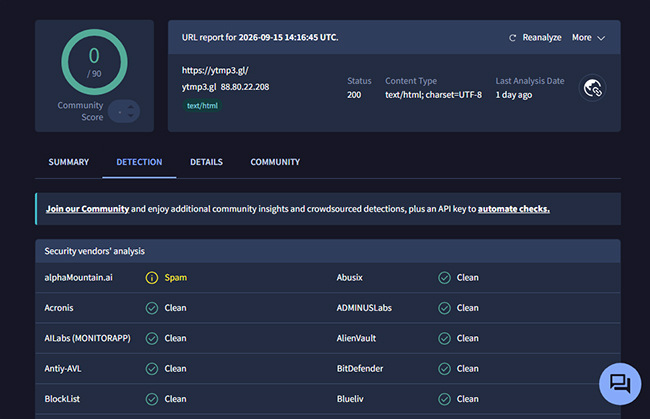Screen dimensions: 650x419
Task: Click the Spam verdict text
Action: pyautogui.click(x=176, y=278)
